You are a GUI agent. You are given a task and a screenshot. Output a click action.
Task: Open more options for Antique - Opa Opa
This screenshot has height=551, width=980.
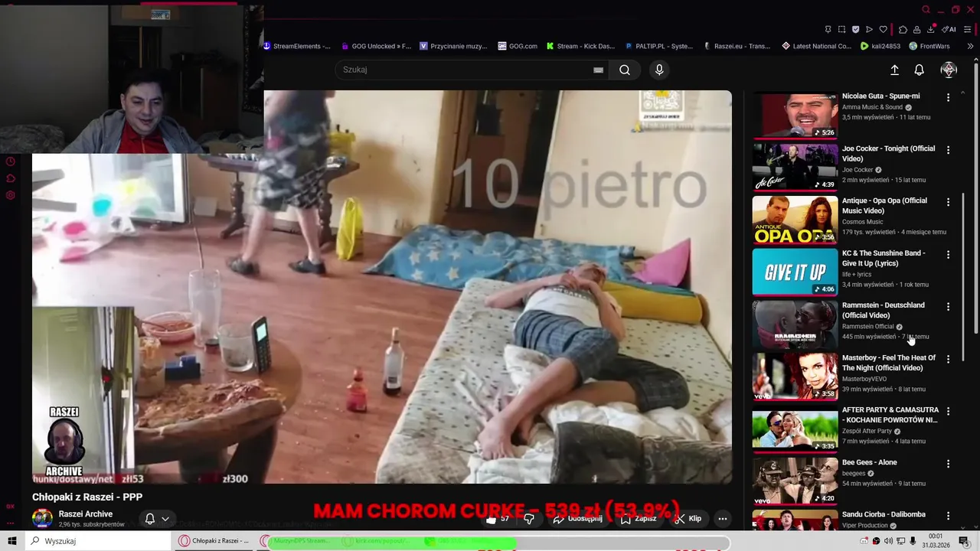[x=948, y=202]
